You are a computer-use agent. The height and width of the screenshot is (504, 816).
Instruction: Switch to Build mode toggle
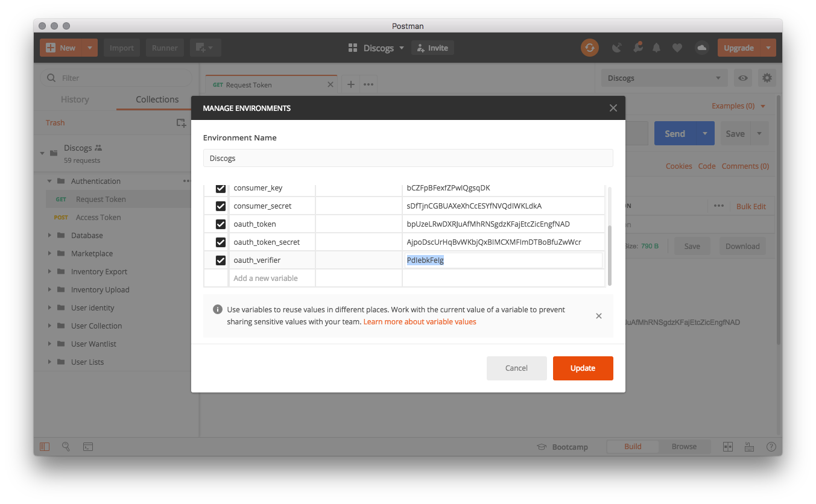(x=633, y=447)
